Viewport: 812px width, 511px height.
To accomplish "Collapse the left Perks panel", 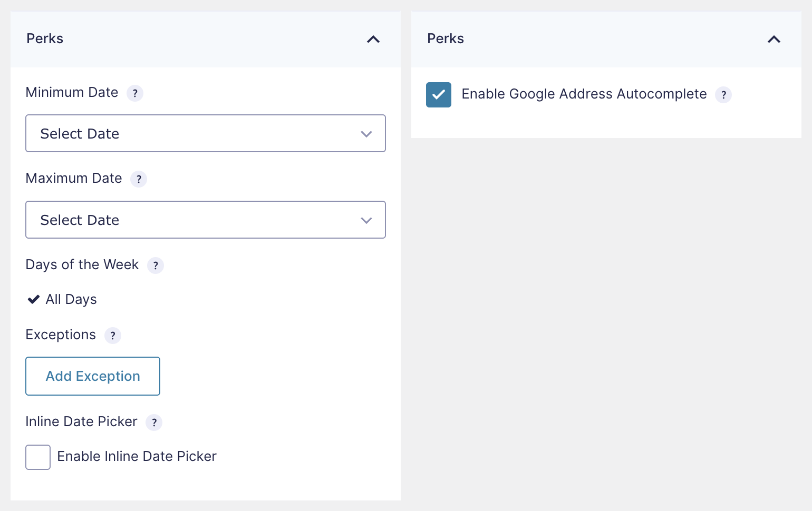I will coord(373,39).
